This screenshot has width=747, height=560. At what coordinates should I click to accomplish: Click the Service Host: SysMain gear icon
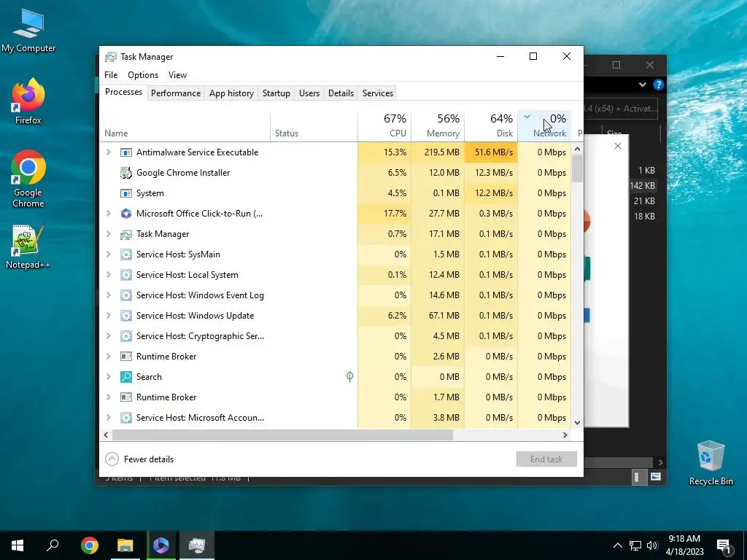125,254
